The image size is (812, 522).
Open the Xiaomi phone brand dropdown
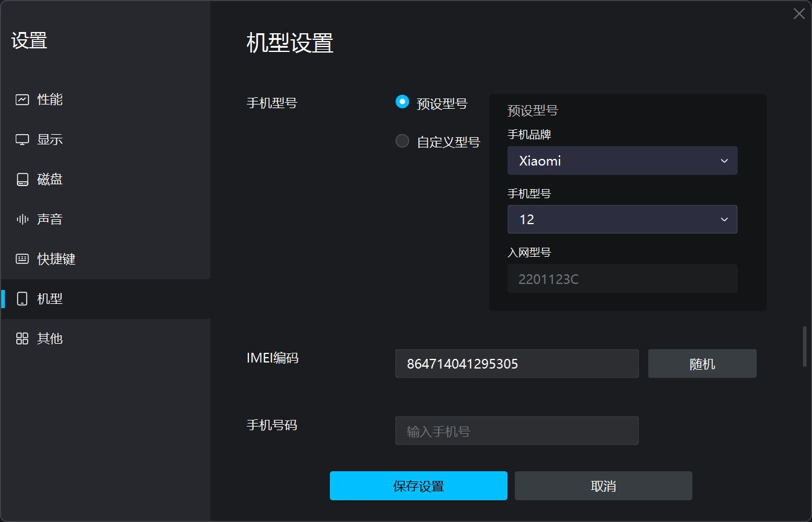622,161
